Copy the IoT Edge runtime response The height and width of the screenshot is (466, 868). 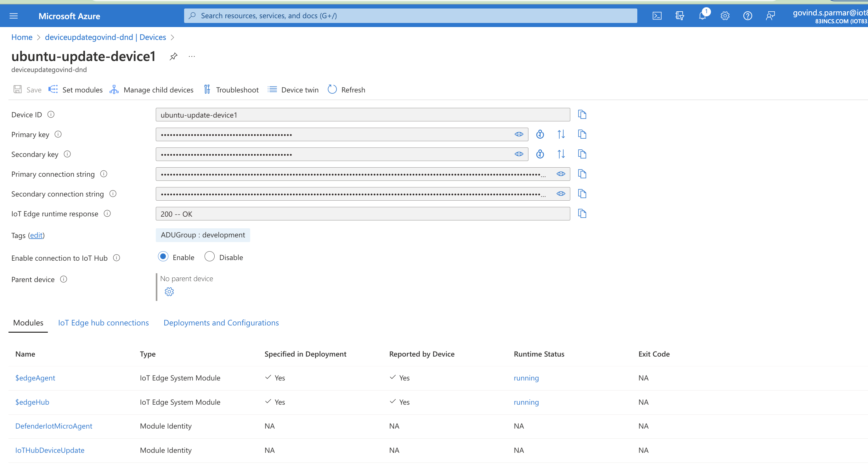click(x=582, y=214)
